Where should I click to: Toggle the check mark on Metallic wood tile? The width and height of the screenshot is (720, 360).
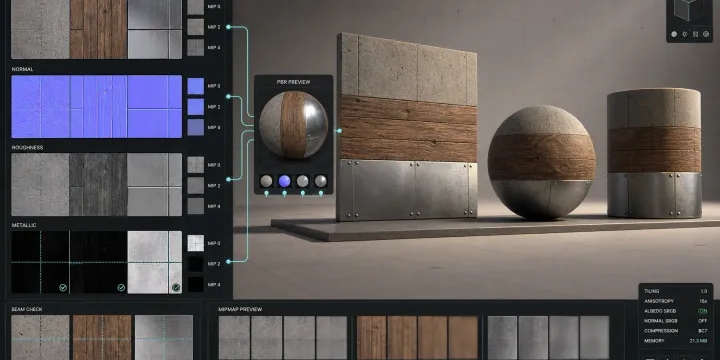[121, 287]
